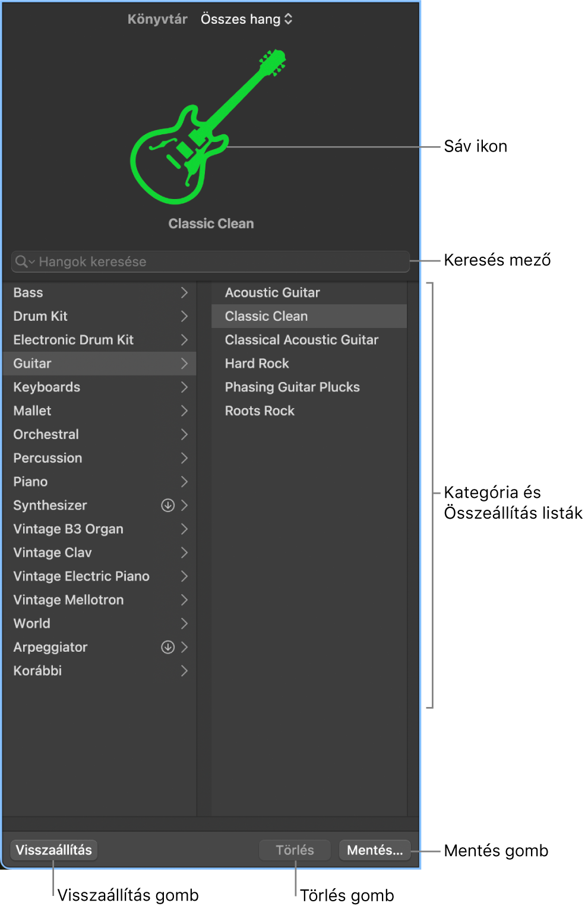Expand the Guitar category chevron
This screenshot has width=588, height=909.
pos(185,364)
